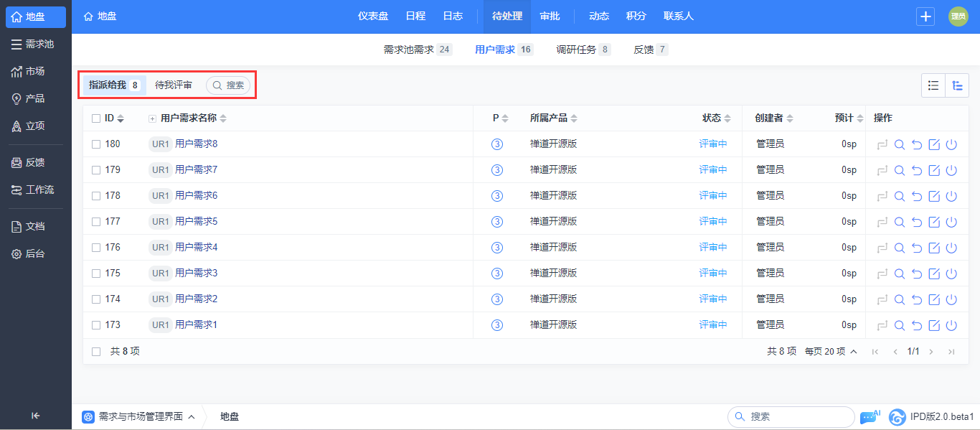Click the power icon in 用户需求8 row

951,144
